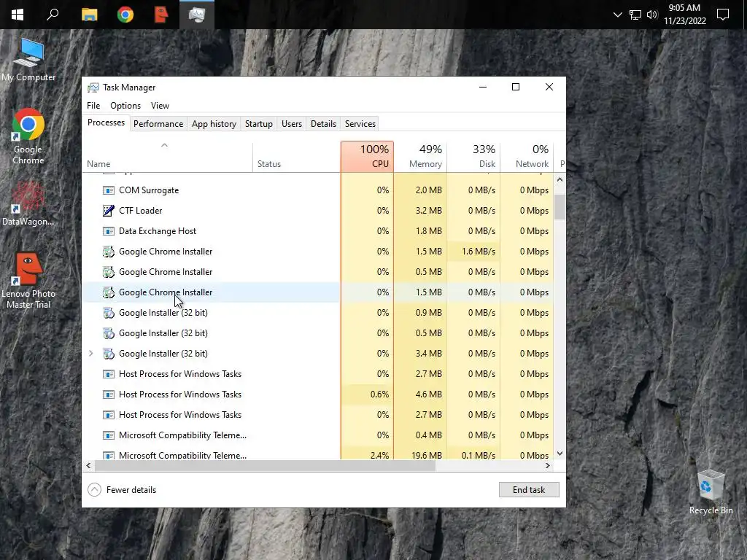Launch Chrome from the taskbar
The image size is (747, 560).
125,15
